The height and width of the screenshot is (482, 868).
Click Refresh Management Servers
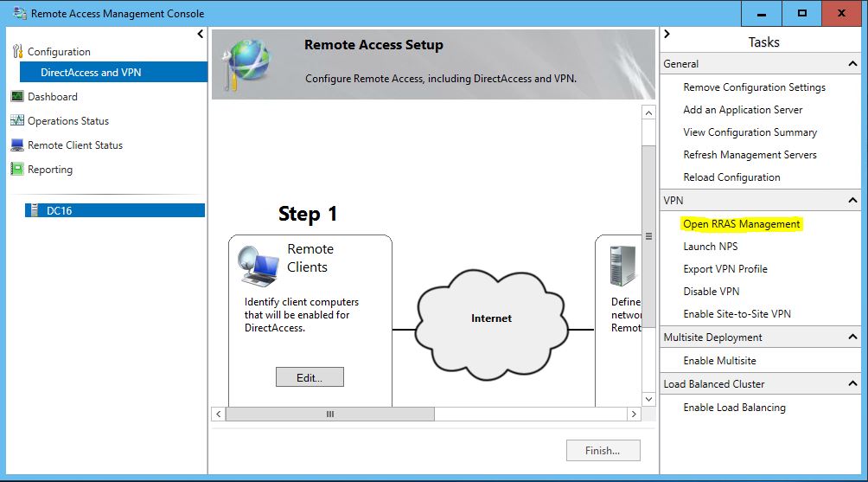[750, 155]
